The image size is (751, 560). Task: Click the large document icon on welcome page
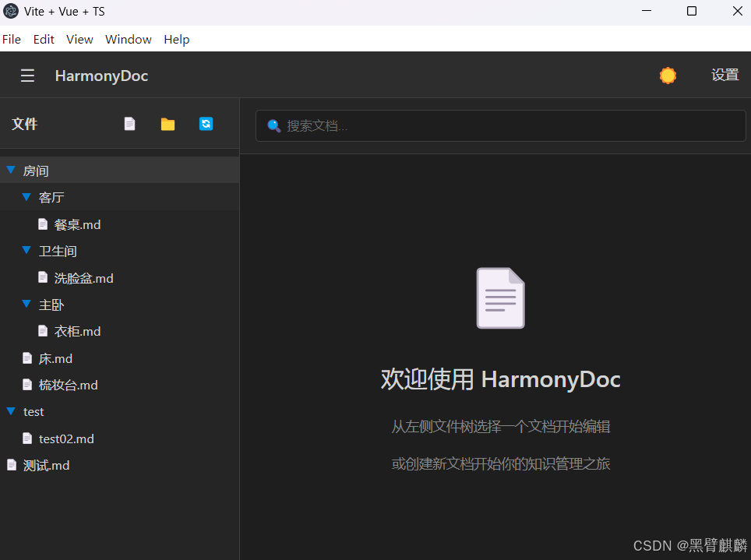click(x=500, y=298)
